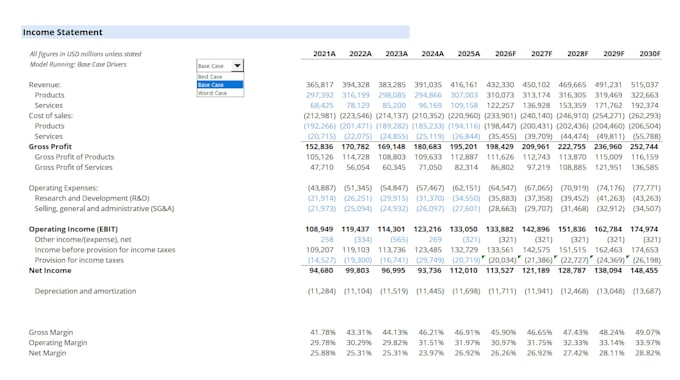
Task: Click the 2022A column header
Action: 360,54
